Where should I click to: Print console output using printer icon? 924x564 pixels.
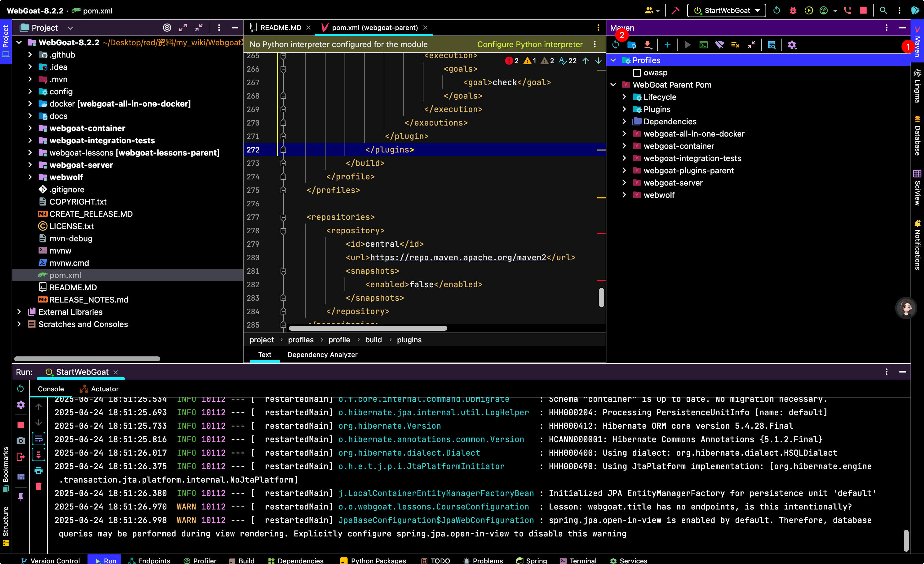38,470
